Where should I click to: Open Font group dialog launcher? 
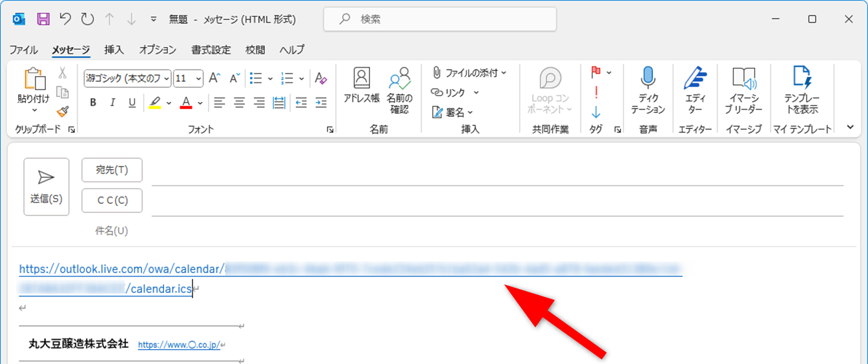click(331, 130)
